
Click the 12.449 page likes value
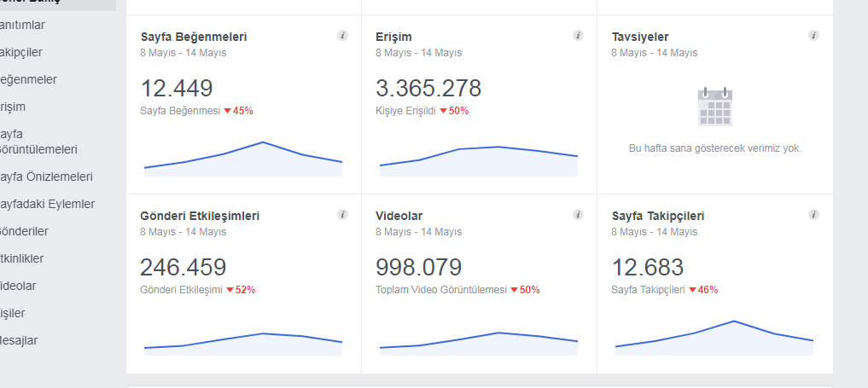[177, 89]
